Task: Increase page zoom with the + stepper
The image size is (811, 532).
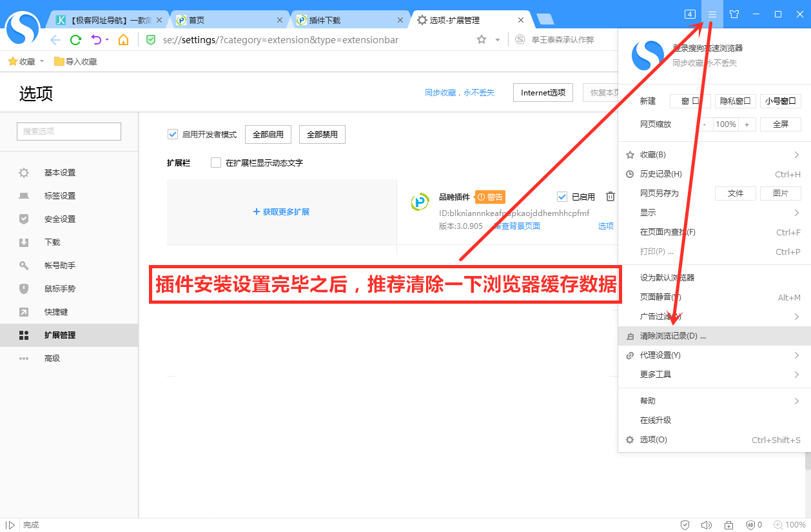Action: [747, 124]
